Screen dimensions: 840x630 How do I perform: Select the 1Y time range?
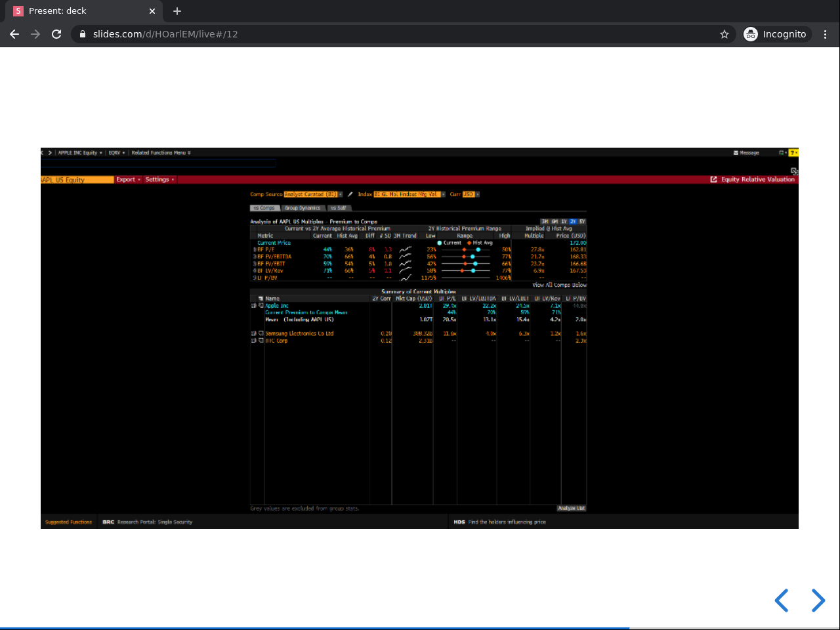point(564,222)
